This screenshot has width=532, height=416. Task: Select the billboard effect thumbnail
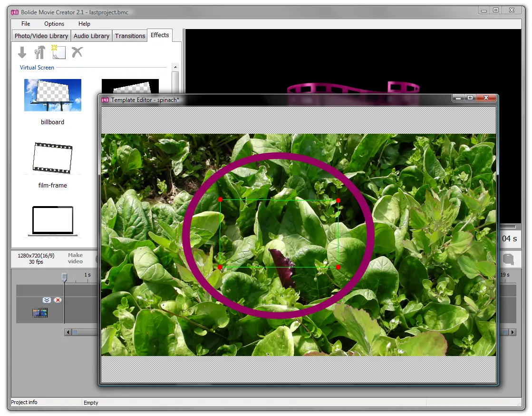click(x=52, y=95)
